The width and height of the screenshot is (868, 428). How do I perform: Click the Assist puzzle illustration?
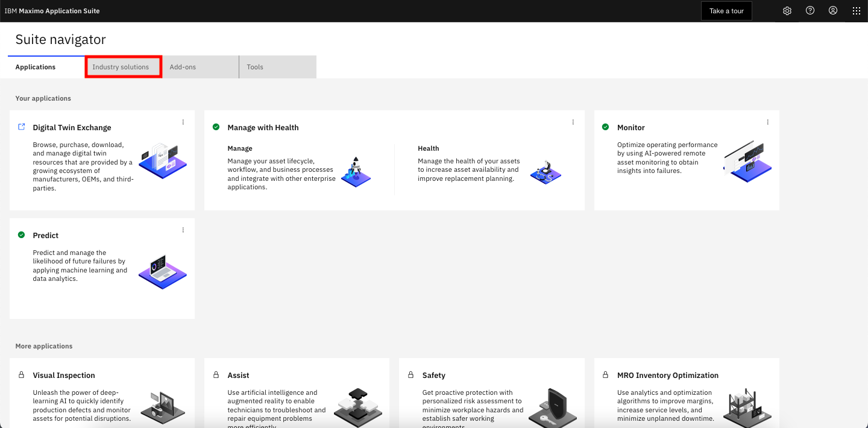click(x=357, y=406)
